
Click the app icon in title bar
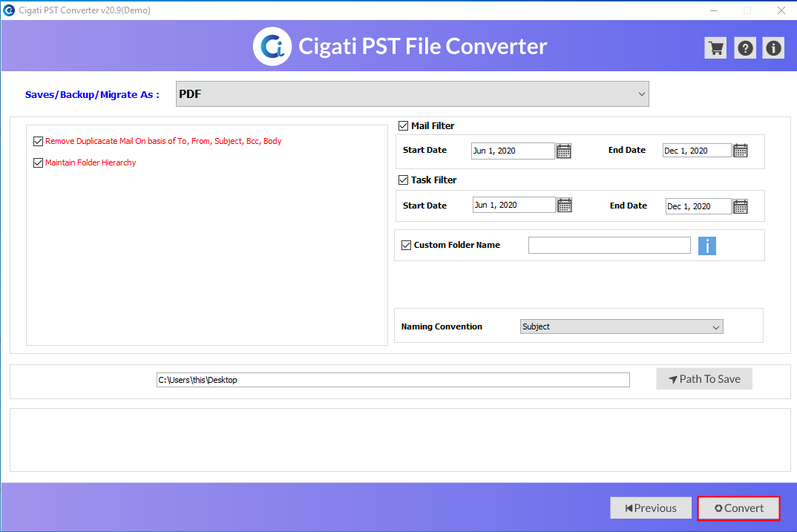(x=9, y=10)
